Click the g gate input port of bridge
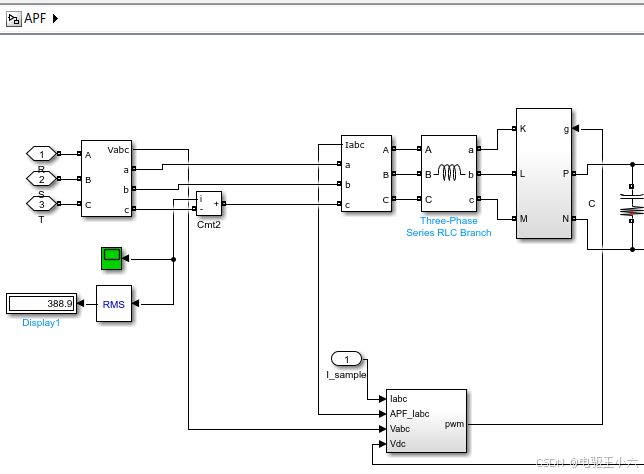This screenshot has height=474, width=644. coord(575,129)
